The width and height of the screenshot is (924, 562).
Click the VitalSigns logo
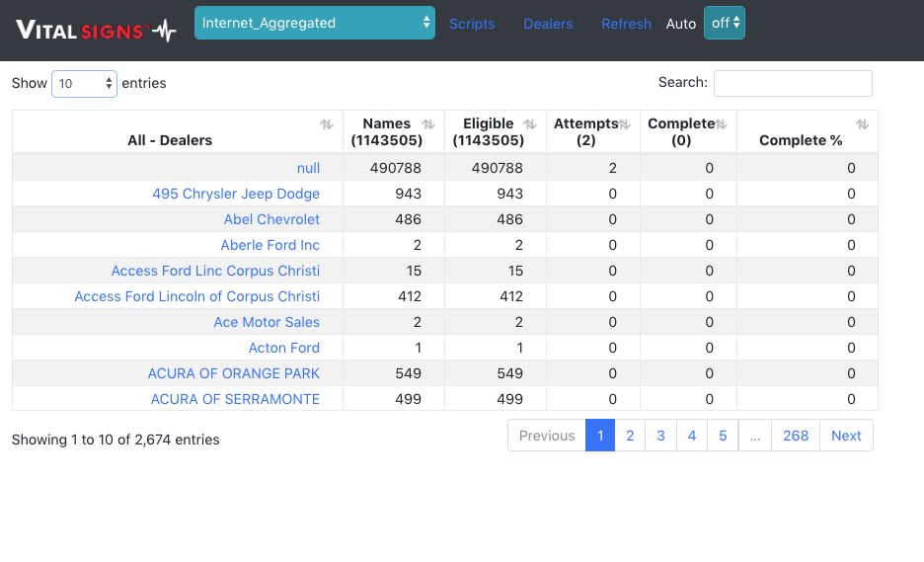pyautogui.click(x=96, y=30)
